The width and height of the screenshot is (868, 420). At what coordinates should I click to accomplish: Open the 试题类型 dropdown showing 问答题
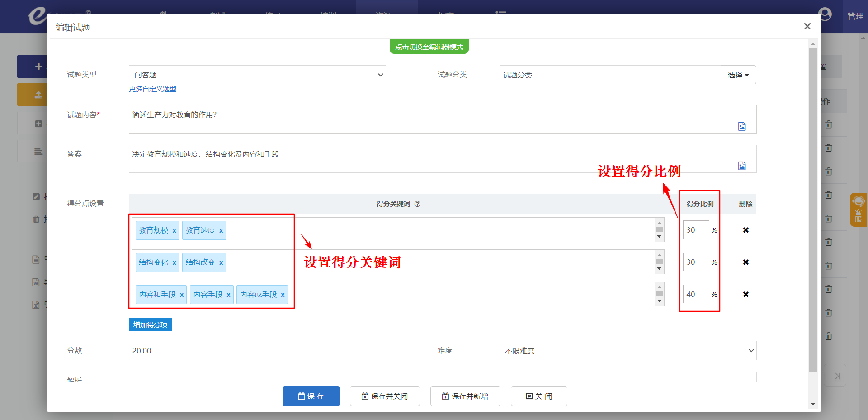point(257,75)
